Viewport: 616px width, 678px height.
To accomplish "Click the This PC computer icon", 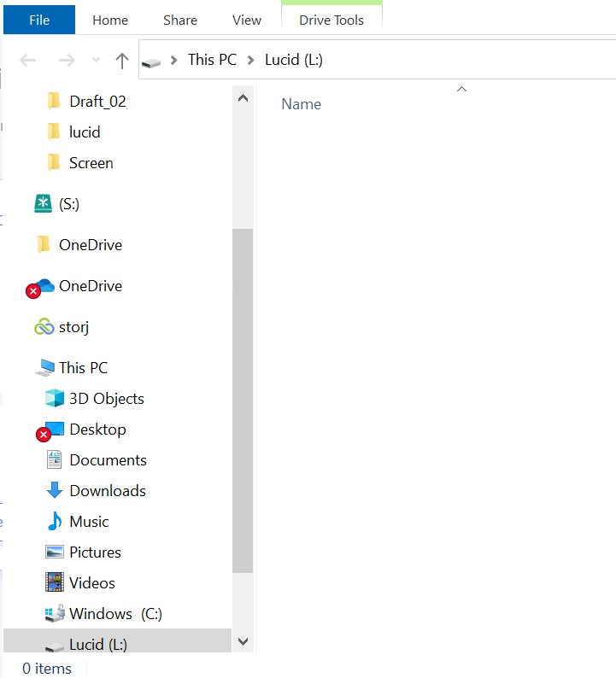I will pos(44,367).
